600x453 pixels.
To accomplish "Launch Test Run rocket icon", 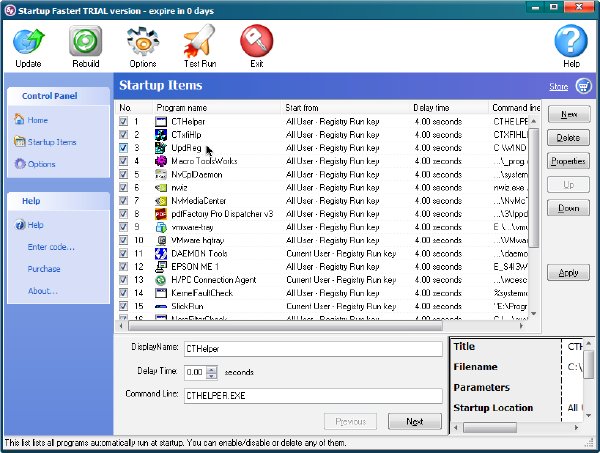I will [199, 41].
